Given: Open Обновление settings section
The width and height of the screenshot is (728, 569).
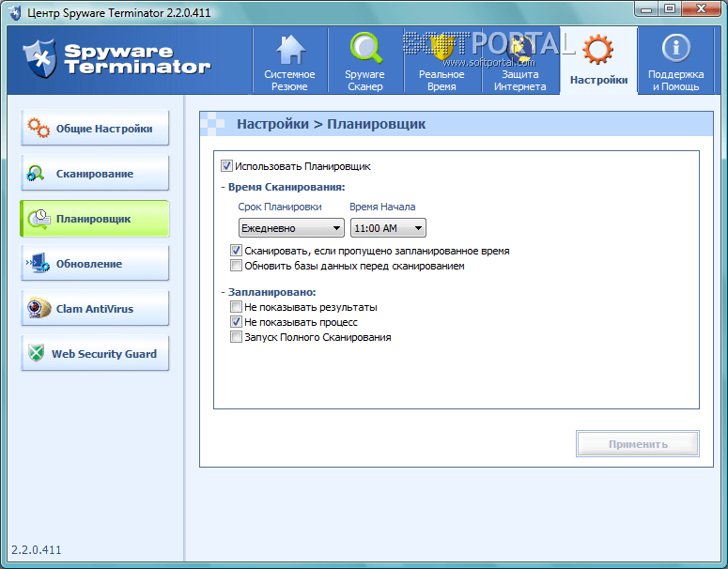Looking at the screenshot, I should pos(95,263).
